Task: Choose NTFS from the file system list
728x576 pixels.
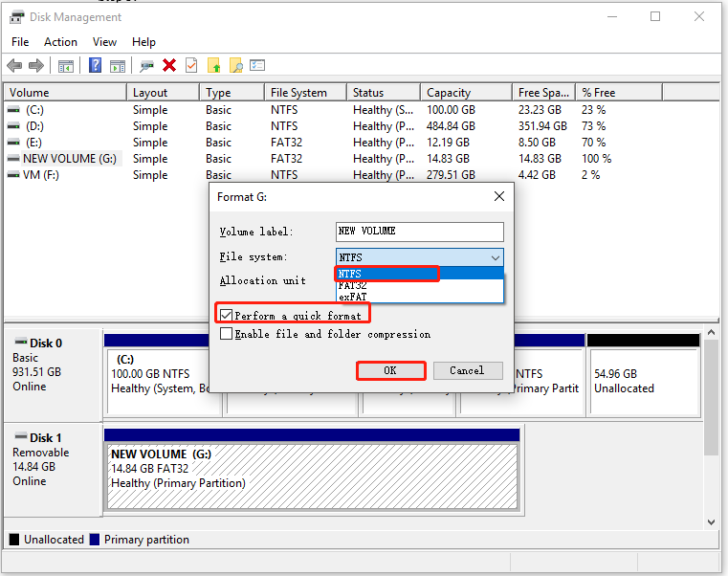Action: [x=419, y=274]
